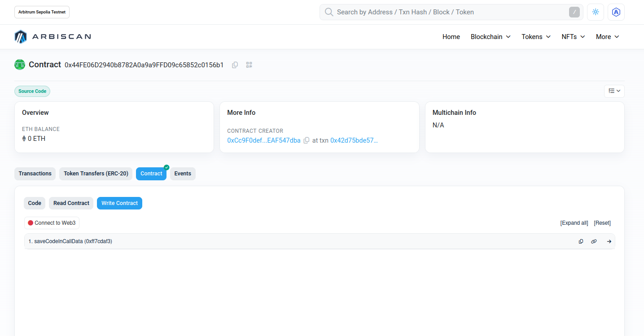
Task: Copy the contract creator address
Action: (307, 140)
